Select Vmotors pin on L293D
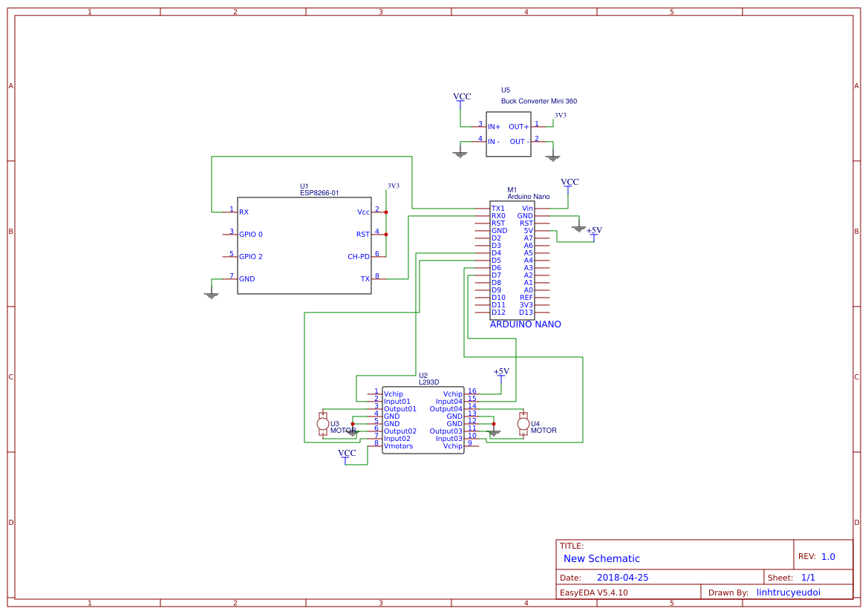The width and height of the screenshot is (868, 614). point(398,445)
